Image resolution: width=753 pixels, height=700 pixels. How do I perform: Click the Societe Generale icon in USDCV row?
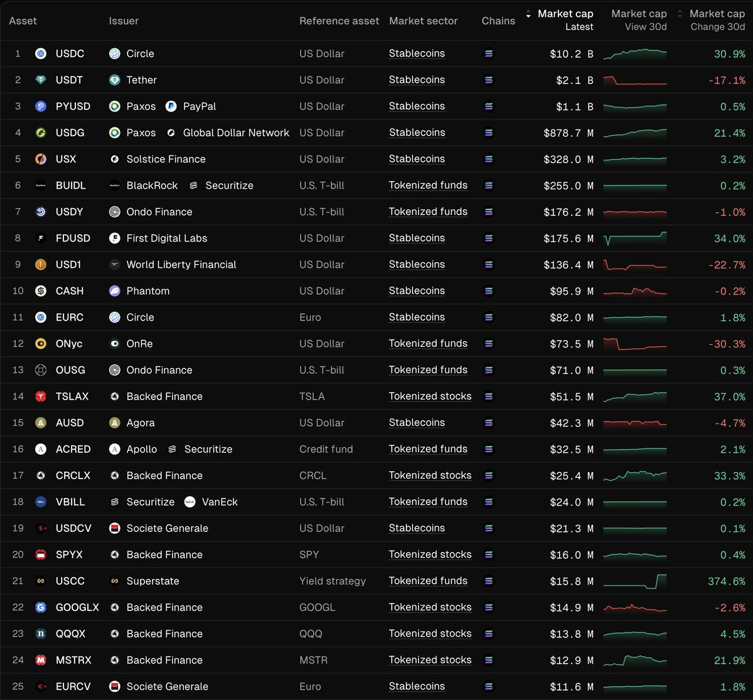(114, 528)
